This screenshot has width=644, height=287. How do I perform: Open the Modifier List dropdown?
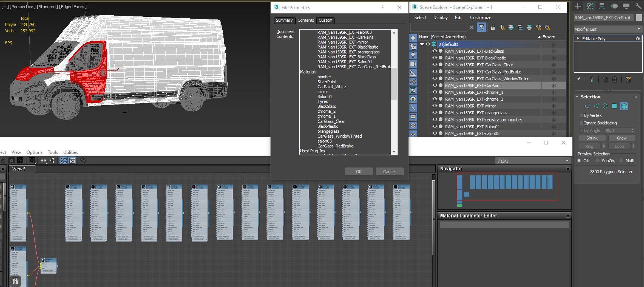click(x=607, y=29)
